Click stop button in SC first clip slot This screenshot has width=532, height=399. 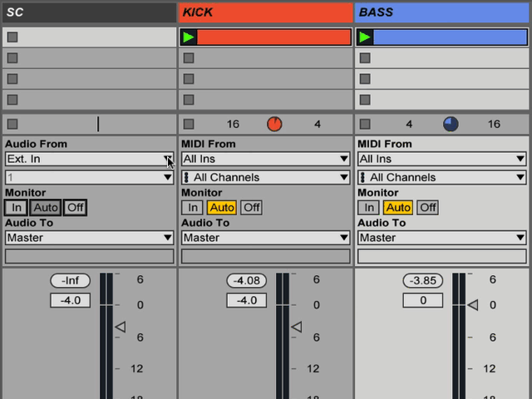(x=12, y=37)
